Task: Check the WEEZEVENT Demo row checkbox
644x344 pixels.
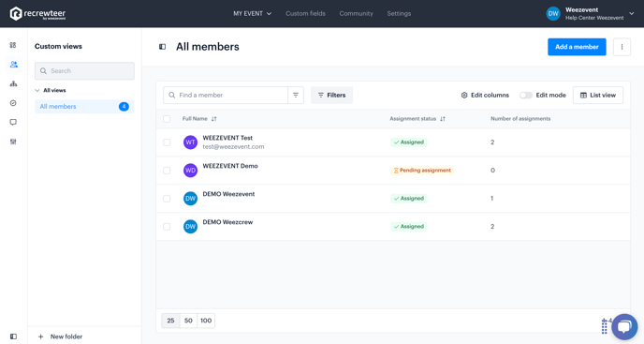Action: point(167,171)
